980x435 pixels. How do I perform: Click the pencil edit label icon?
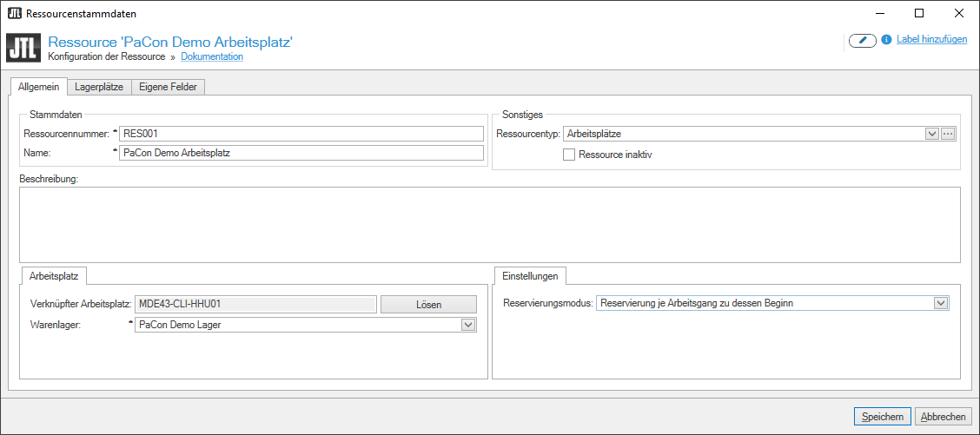pyautogui.click(x=862, y=40)
